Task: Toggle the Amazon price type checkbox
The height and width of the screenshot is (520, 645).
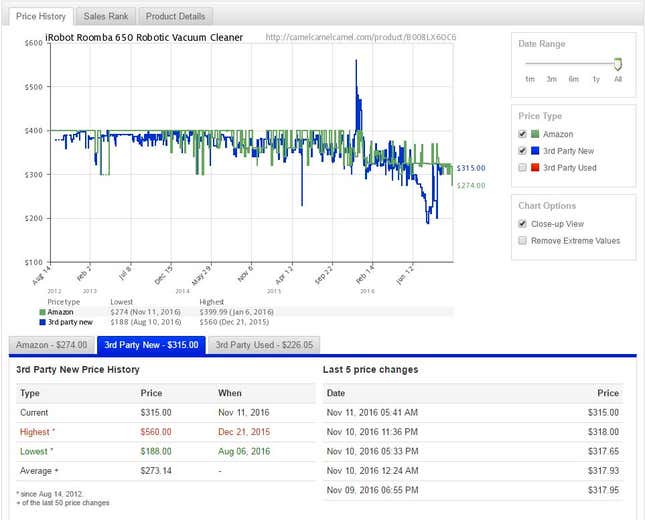Action: [x=522, y=134]
